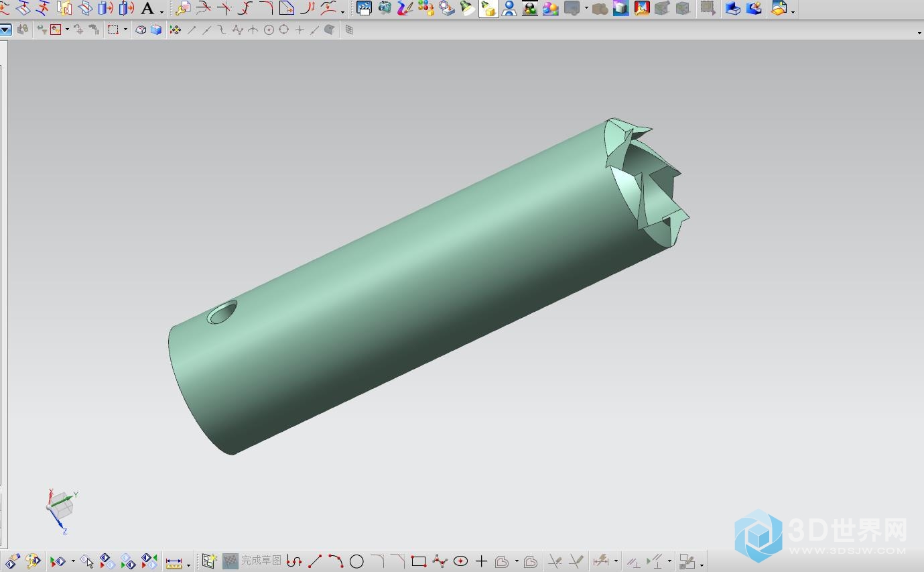Open the selection filter dropdown at far left
This screenshot has width=924, height=572.
(5, 30)
